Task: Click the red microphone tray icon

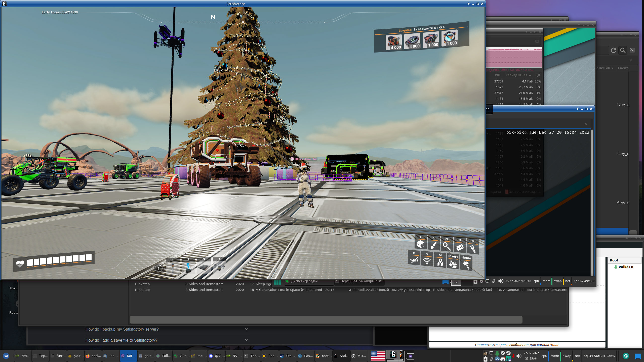Action: coord(513,356)
